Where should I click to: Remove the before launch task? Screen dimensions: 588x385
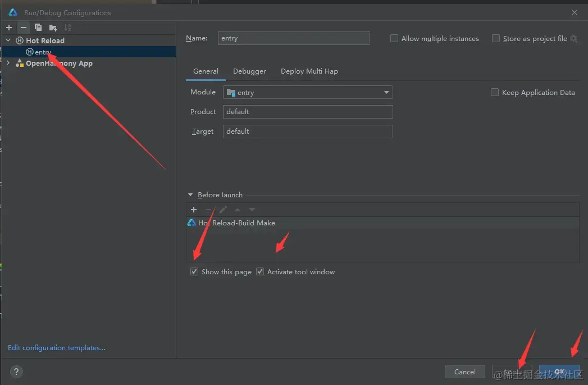208,210
